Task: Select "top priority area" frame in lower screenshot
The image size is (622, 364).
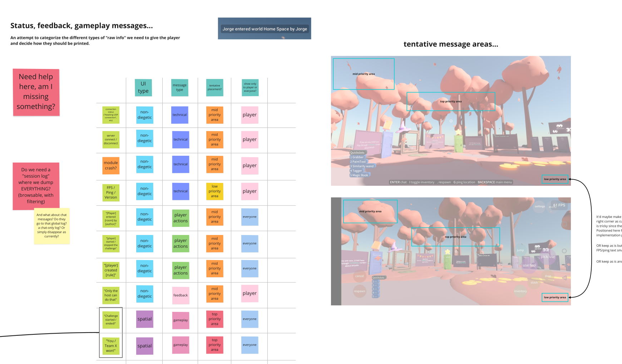Action: [455, 237]
